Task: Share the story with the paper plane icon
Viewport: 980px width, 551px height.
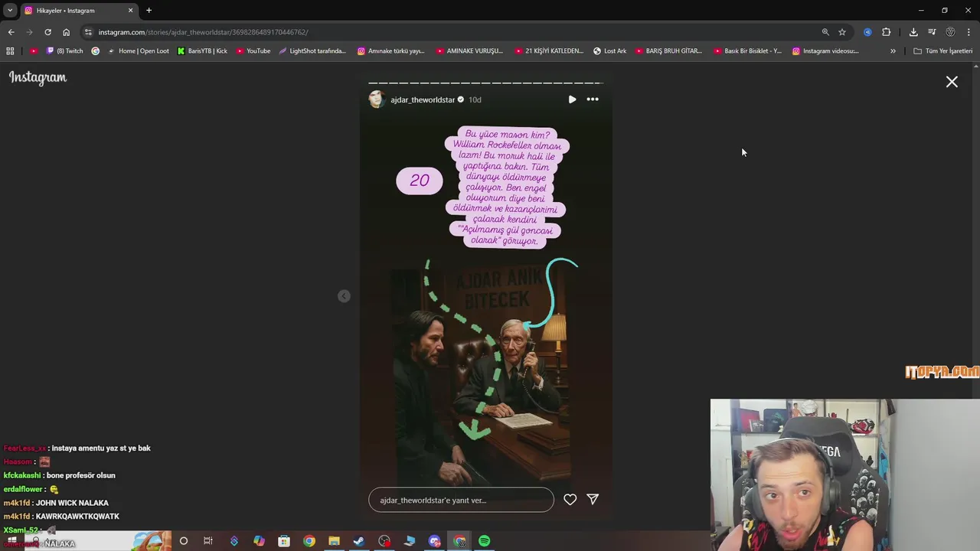Action: click(593, 499)
